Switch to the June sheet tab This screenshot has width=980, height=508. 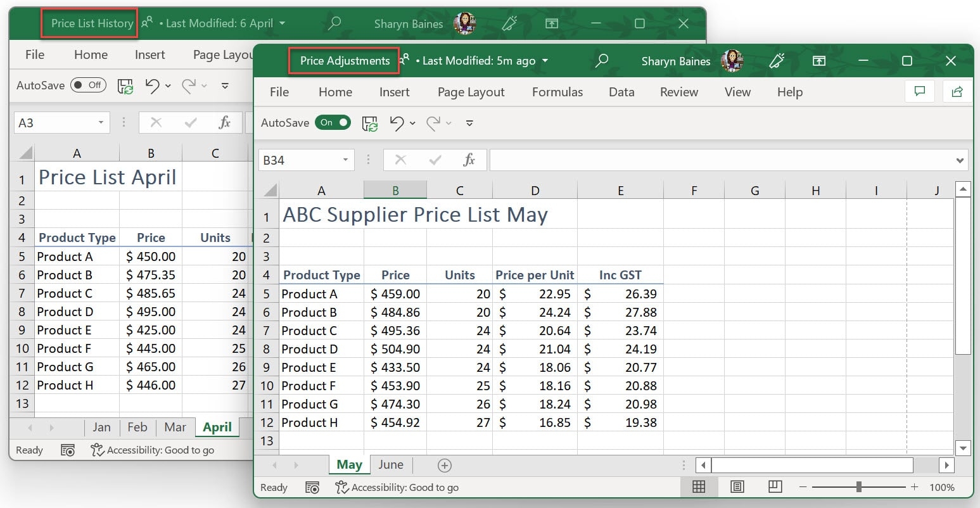391,464
